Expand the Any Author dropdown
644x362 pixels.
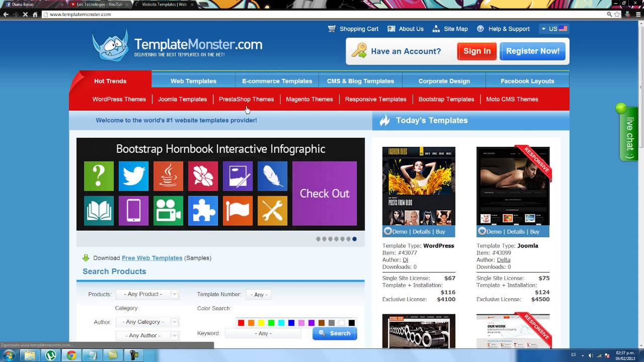(147, 335)
